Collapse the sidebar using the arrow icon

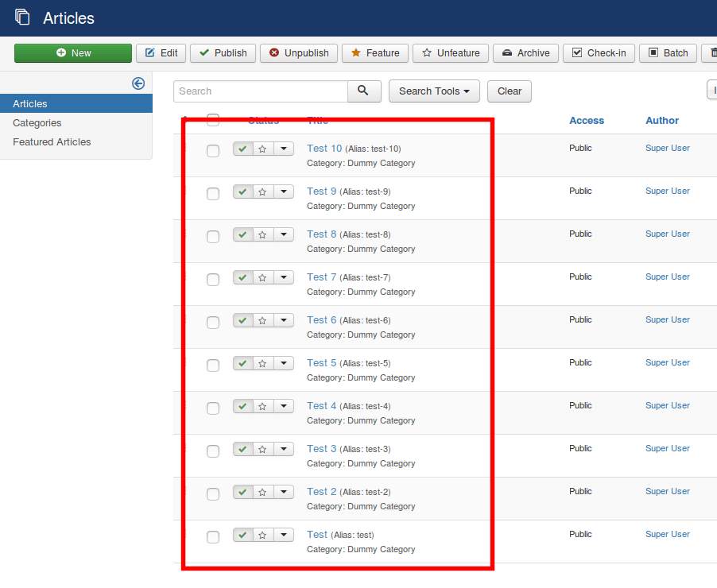(138, 83)
